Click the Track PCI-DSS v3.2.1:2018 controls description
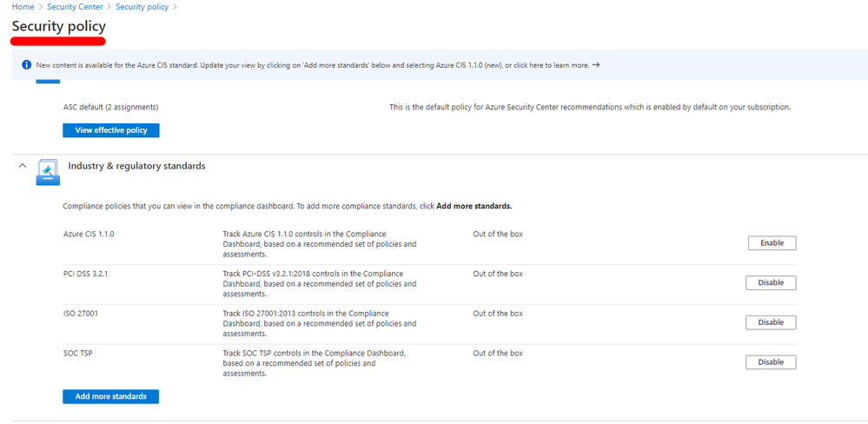Image resolution: width=868 pixels, height=424 pixels. point(320,284)
